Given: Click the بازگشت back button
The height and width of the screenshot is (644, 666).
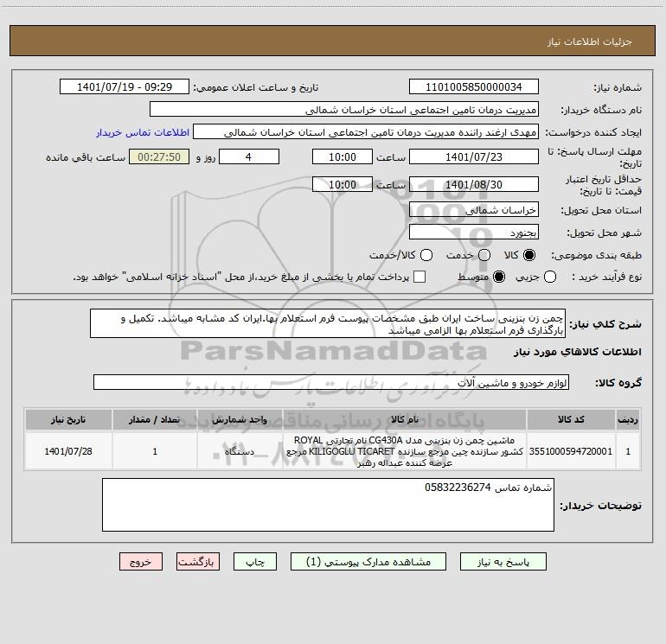Looking at the screenshot, I should (198, 562).
